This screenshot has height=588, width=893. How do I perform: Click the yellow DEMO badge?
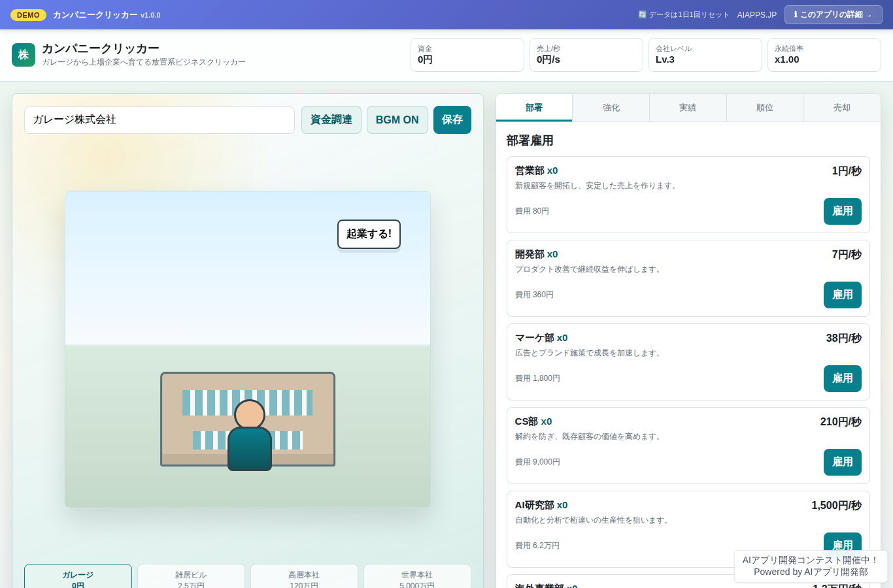click(x=28, y=15)
